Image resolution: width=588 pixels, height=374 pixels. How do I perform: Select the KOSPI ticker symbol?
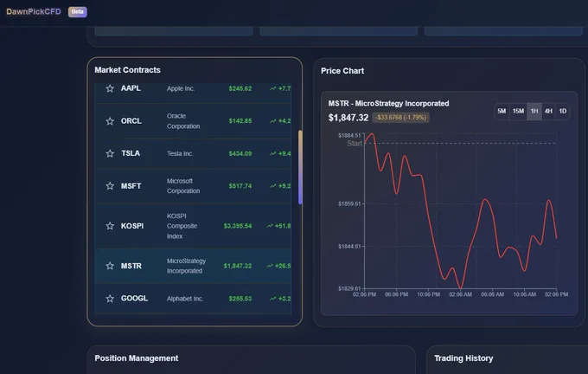pos(132,226)
